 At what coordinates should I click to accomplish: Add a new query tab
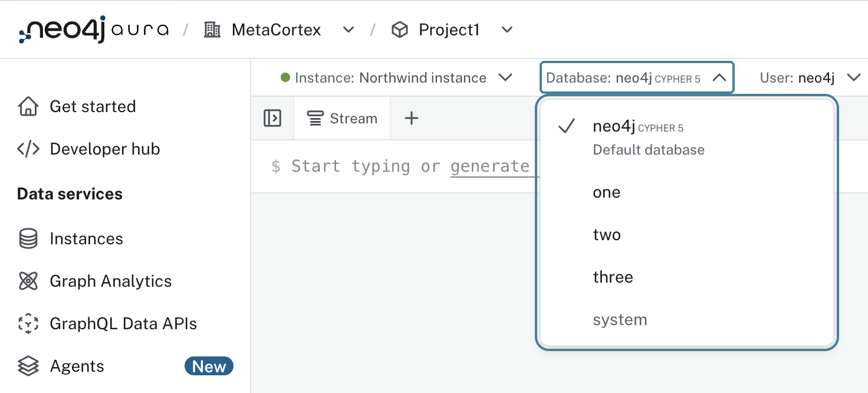(412, 118)
